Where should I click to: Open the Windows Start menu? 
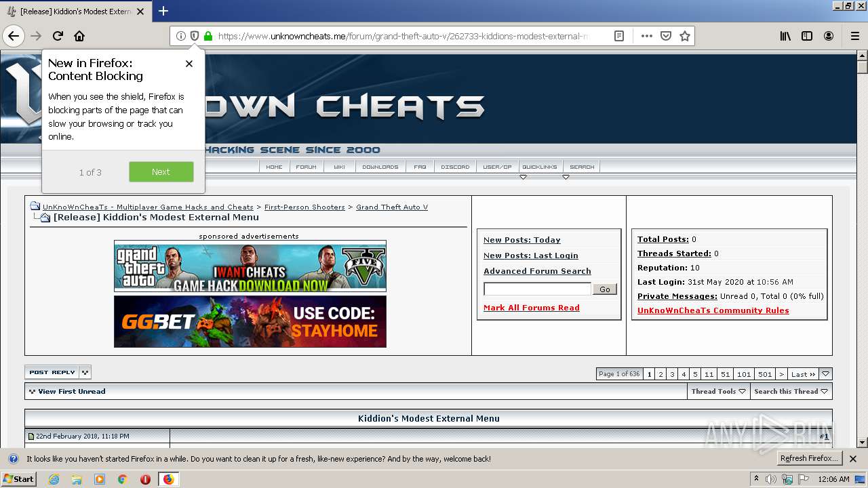click(19, 479)
